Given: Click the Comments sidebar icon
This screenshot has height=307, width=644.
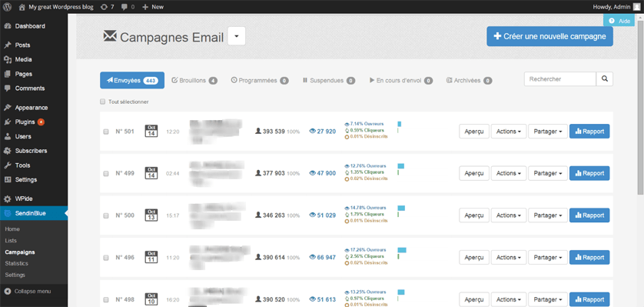Looking at the screenshot, I should tap(8, 88).
